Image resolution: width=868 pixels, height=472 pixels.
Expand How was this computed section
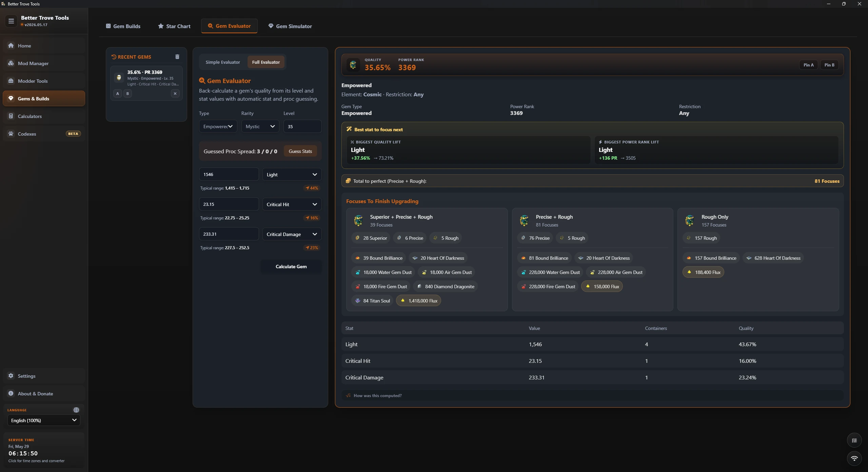(x=592, y=396)
